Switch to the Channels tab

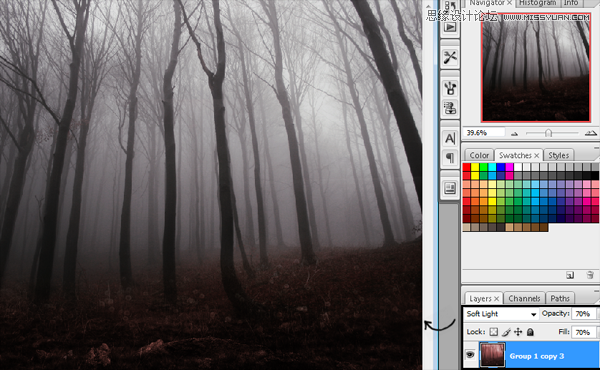[x=524, y=298]
